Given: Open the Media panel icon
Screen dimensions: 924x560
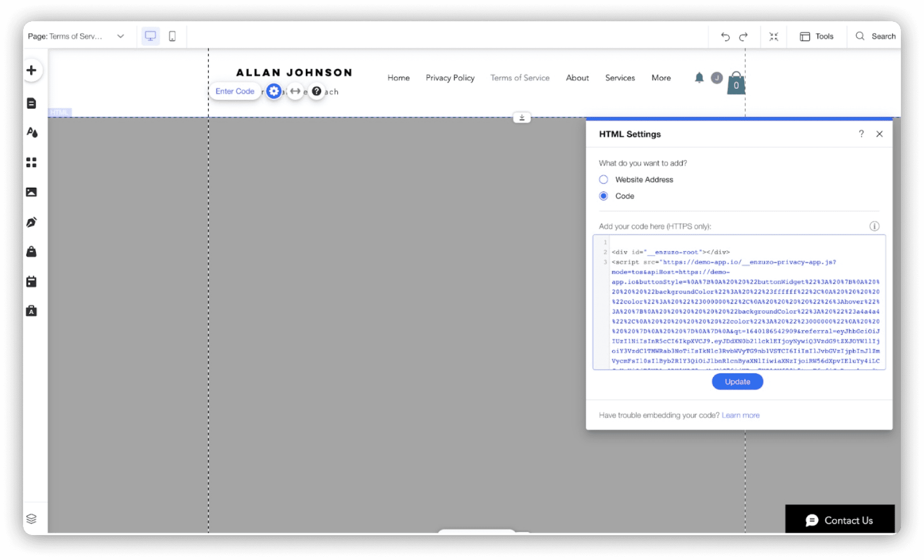Looking at the screenshot, I should [31, 191].
